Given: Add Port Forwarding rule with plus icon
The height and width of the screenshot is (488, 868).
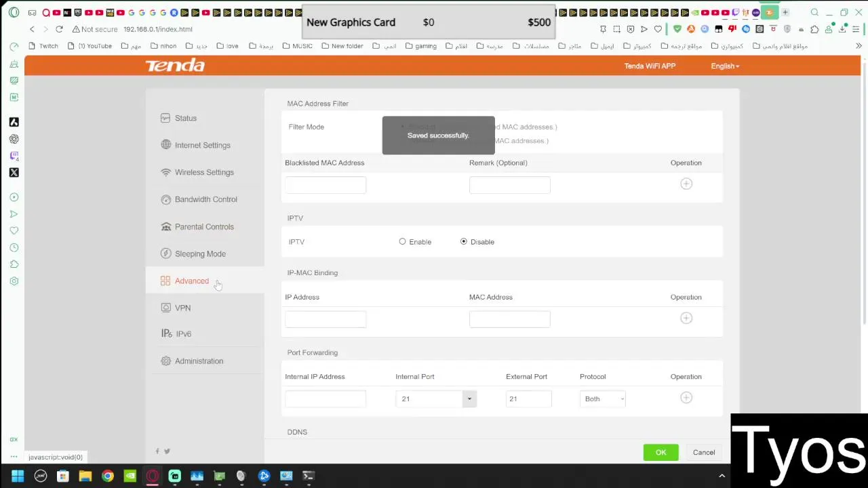Looking at the screenshot, I should (x=686, y=398).
